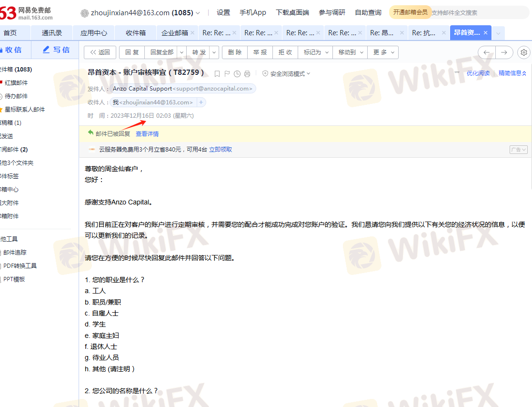This screenshot has width=532, height=407.
Task: Switch to the 收件箱 tab
Action: (136, 33)
